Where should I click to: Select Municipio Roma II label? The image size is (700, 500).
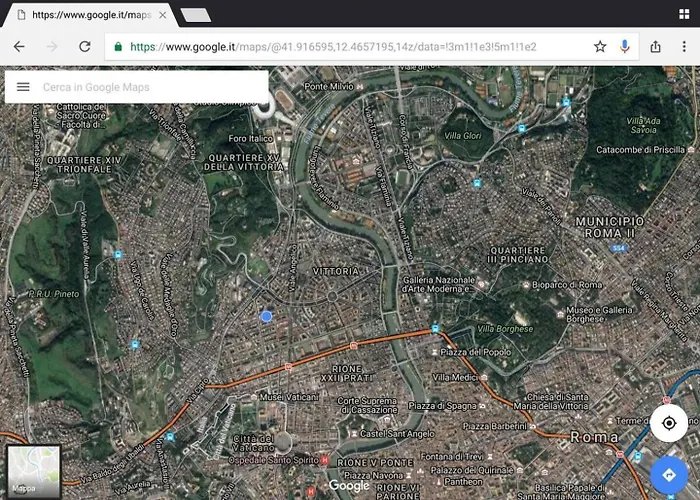(609, 227)
